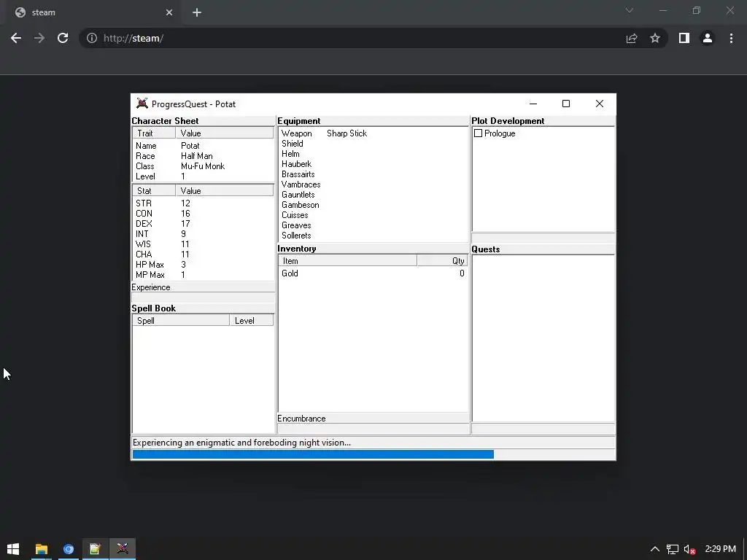
Task: Click the Level column header in Spell Book
Action: [252, 321]
